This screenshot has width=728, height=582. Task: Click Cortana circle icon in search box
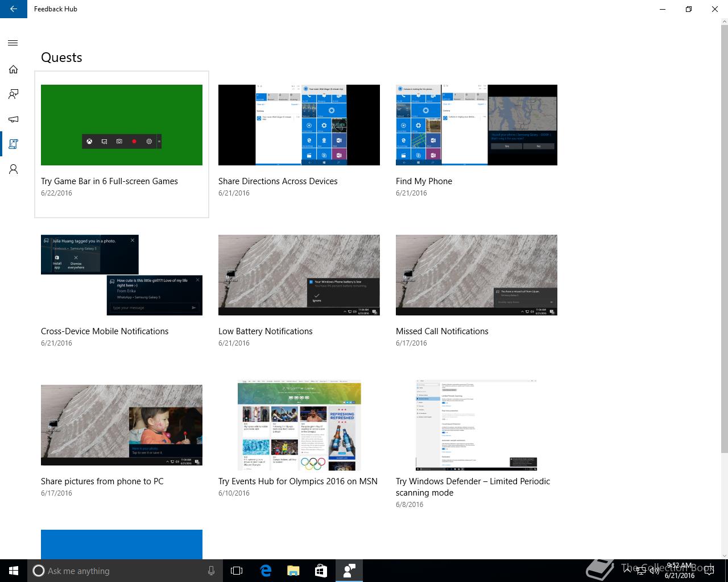pos(38,571)
